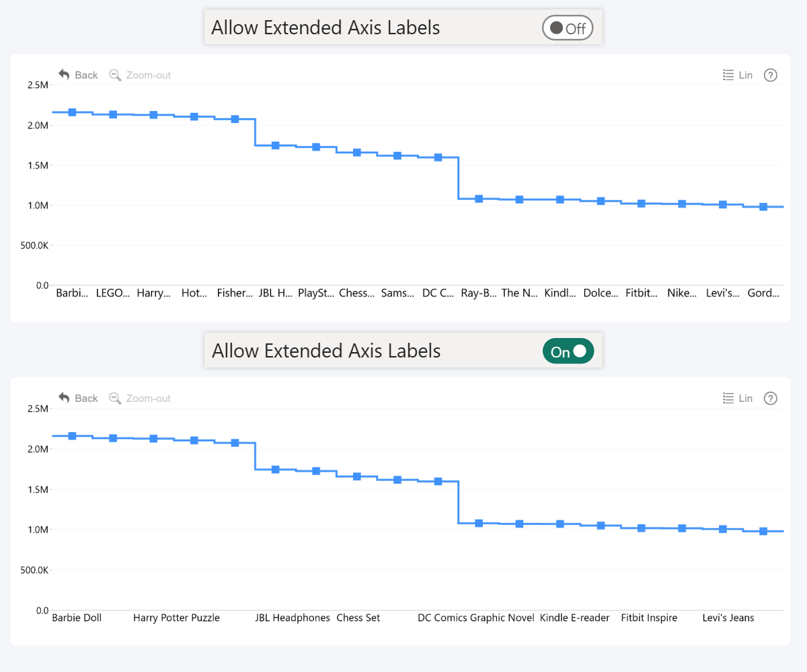Select the JBL Headphones axis label

point(293,618)
